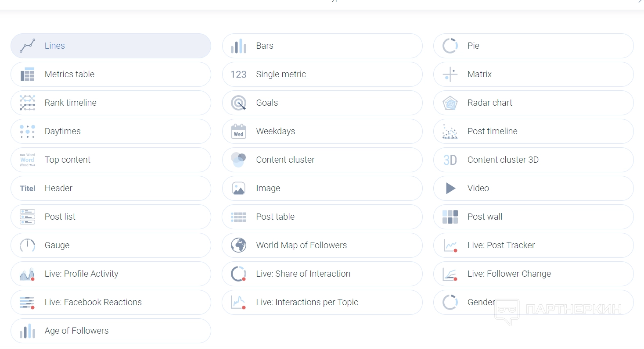The width and height of the screenshot is (644, 349).
Task: Select the Bars chart icon
Action: pos(238,46)
